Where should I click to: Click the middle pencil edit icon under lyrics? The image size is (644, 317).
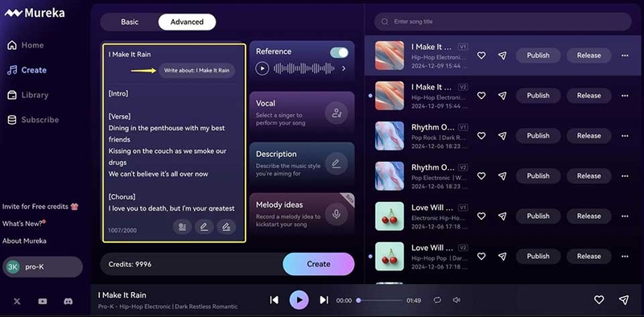pyautogui.click(x=204, y=227)
